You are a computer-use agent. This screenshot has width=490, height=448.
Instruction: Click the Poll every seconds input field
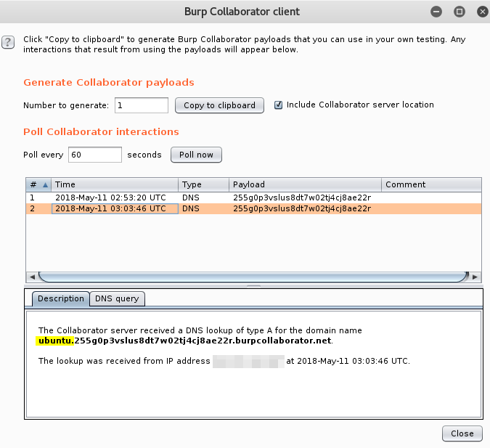click(95, 155)
